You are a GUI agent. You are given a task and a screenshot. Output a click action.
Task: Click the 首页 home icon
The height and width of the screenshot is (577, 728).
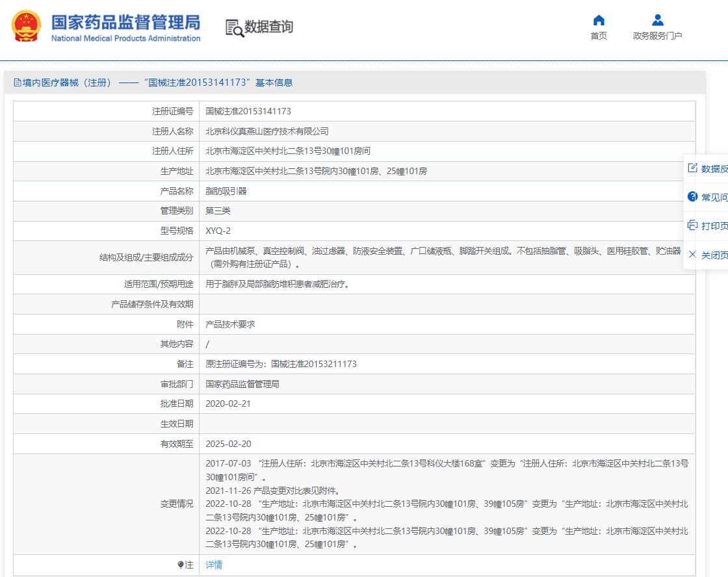tap(598, 21)
